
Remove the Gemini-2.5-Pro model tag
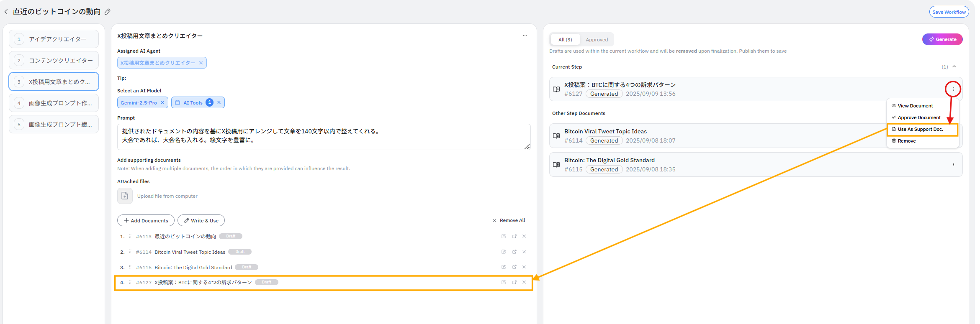point(162,102)
